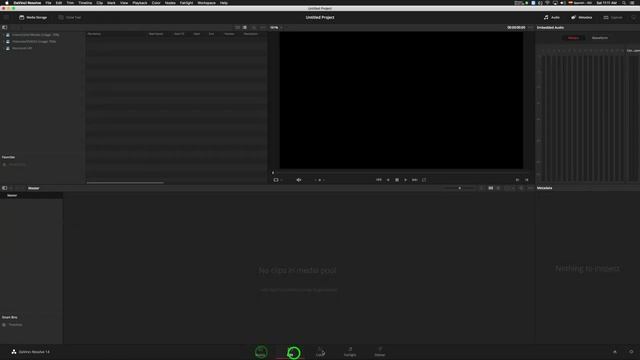
Task: Open the Apple menu
Action: pyautogui.click(x=7, y=3)
